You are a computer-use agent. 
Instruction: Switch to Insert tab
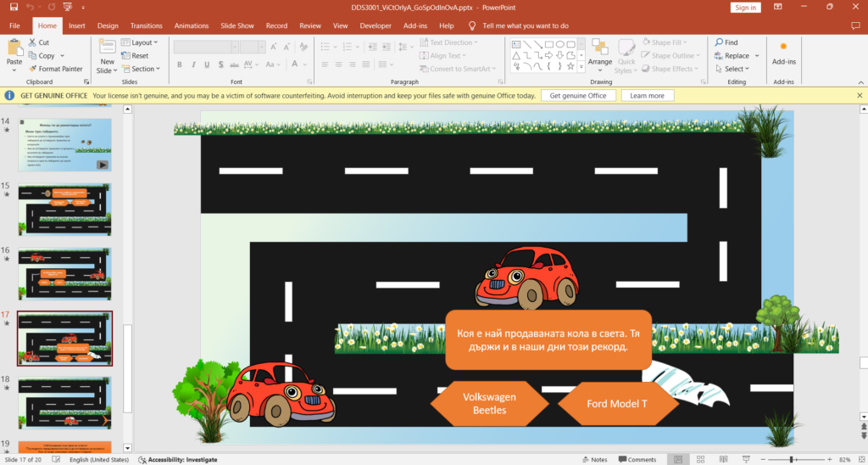click(x=77, y=25)
